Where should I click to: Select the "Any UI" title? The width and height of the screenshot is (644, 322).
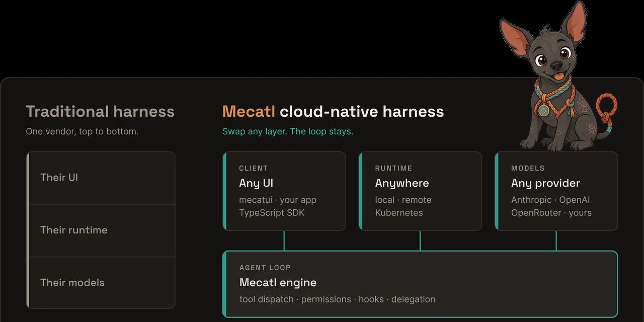pos(256,183)
